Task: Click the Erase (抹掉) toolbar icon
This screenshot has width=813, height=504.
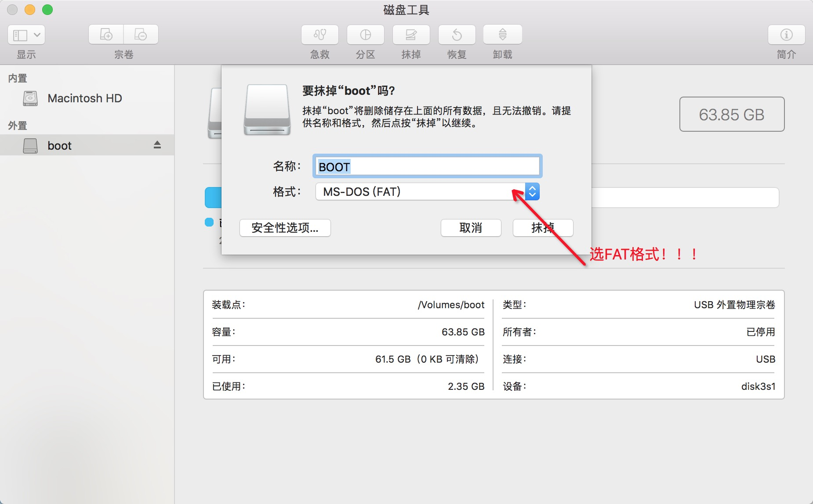Action: click(x=411, y=35)
